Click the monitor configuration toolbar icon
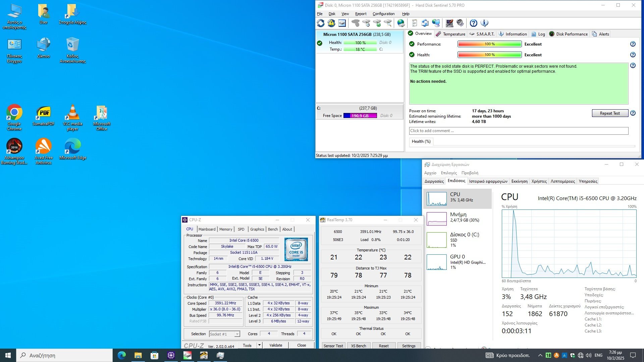 point(449,23)
